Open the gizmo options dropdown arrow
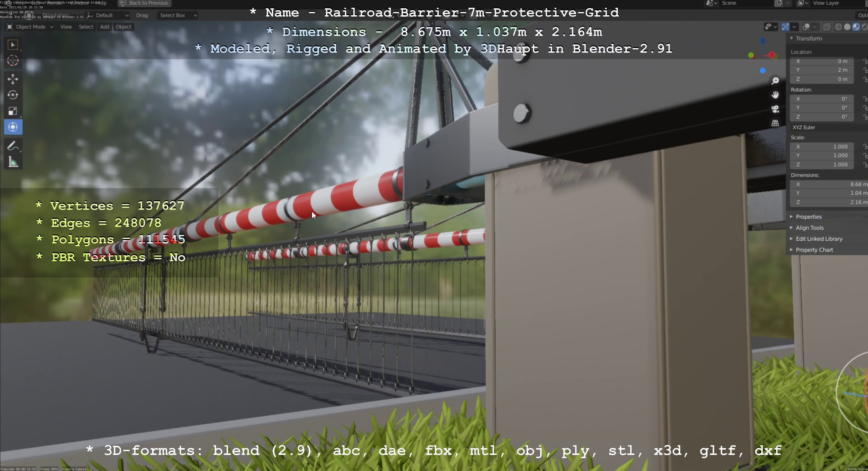This screenshot has width=868, height=471. point(794,27)
